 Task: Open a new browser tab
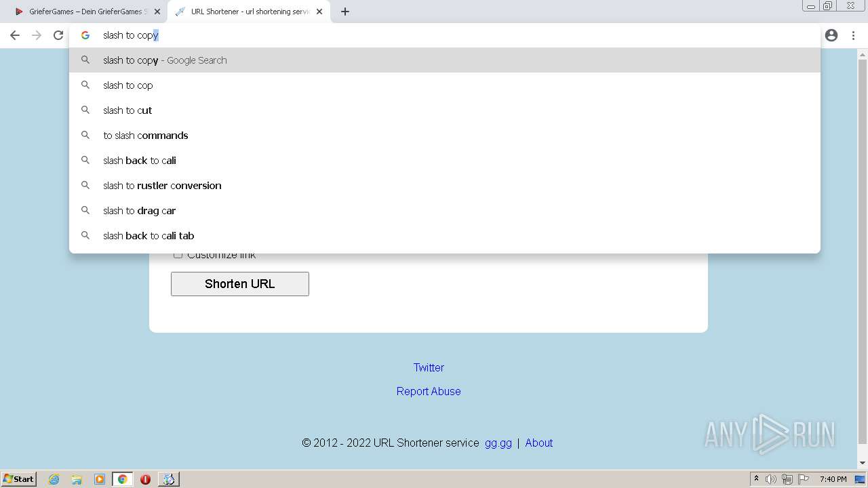click(x=345, y=12)
